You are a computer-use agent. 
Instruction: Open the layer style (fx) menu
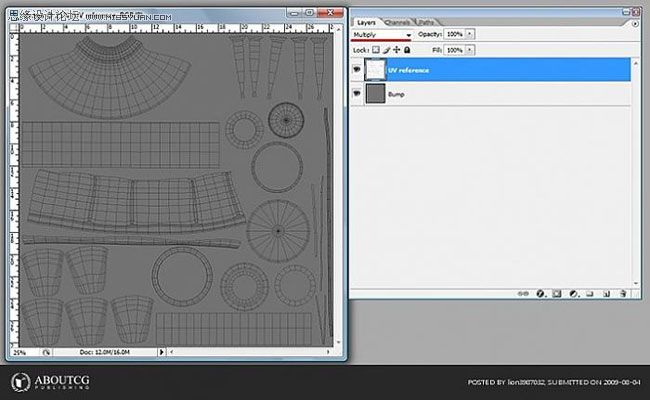(540, 294)
